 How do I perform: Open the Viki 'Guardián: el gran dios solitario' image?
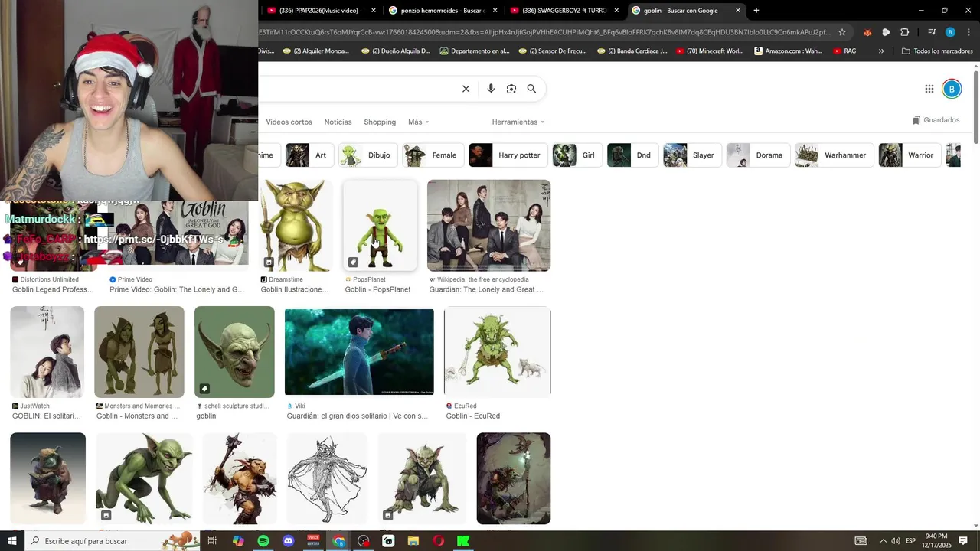click(359, 352)
